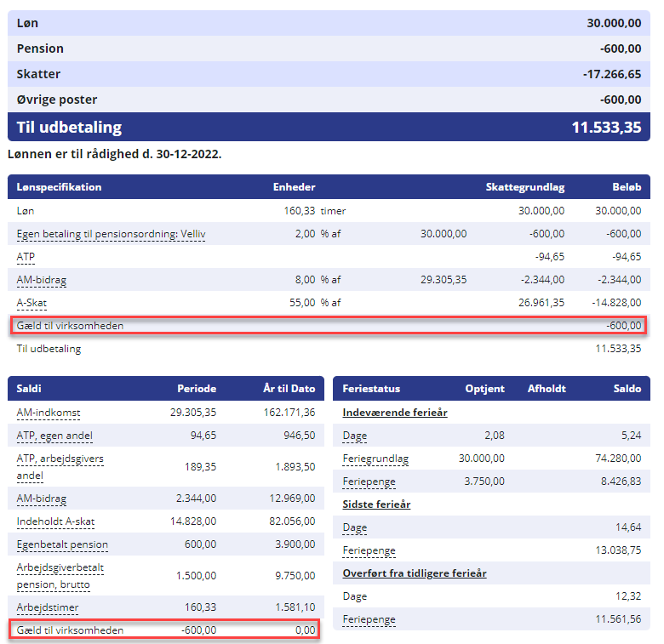Viewport: 664px width, 644px height.
Task: Select the Indeholdt A-skat year-to-date 82.056,00
Action: click(x=292, y=521)
